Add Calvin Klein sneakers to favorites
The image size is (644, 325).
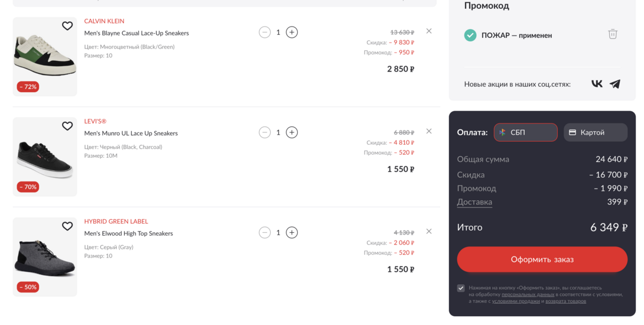tap(67, 26)
